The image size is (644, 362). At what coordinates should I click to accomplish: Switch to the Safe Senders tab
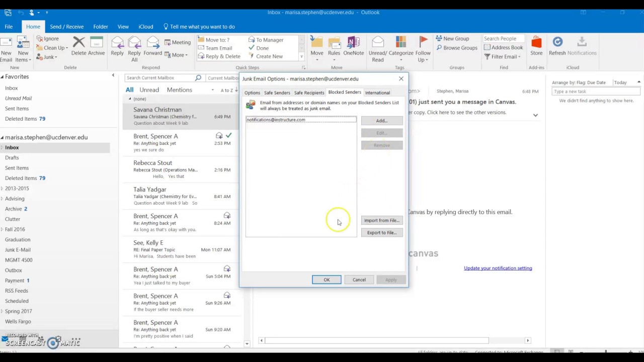click(x=277, y=93)
